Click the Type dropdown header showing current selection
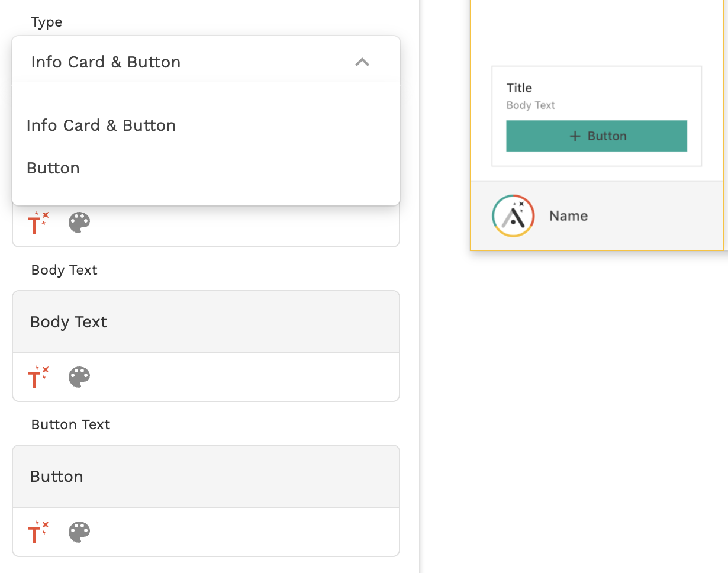Image resolution: width=728 pixels, height=573 pixels. (178, 62)
